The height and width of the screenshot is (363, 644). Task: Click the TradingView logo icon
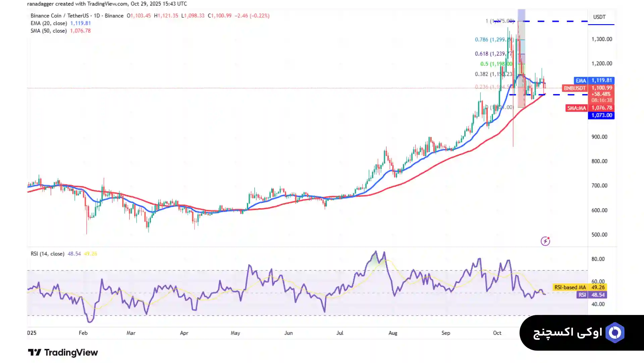coord(34,352)
